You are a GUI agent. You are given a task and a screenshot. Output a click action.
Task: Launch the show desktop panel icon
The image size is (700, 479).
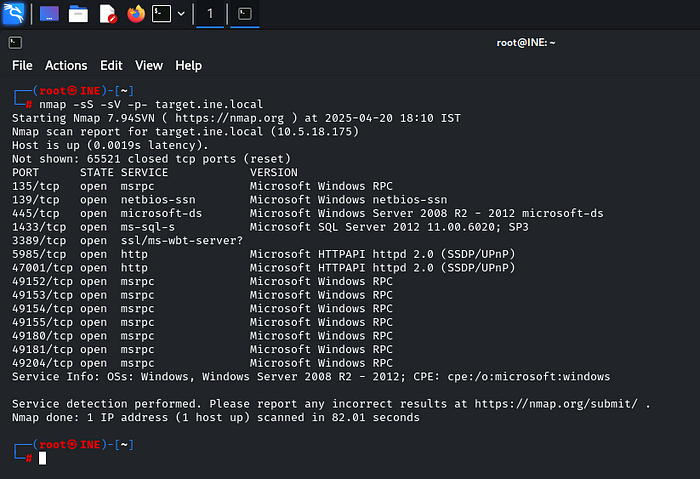tap(49, 14)
